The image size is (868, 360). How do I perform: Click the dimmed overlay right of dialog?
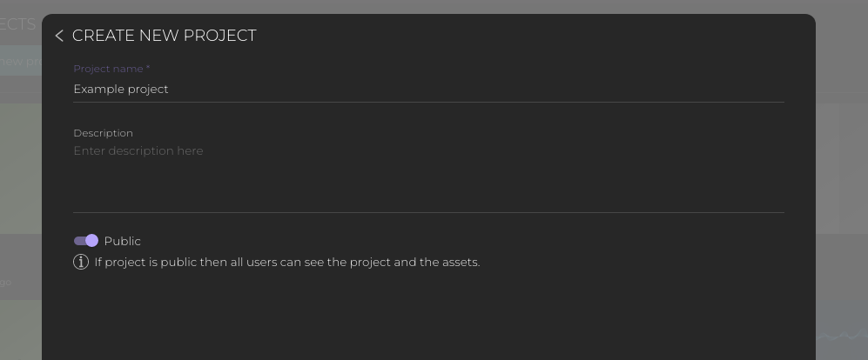click(841, 174)
